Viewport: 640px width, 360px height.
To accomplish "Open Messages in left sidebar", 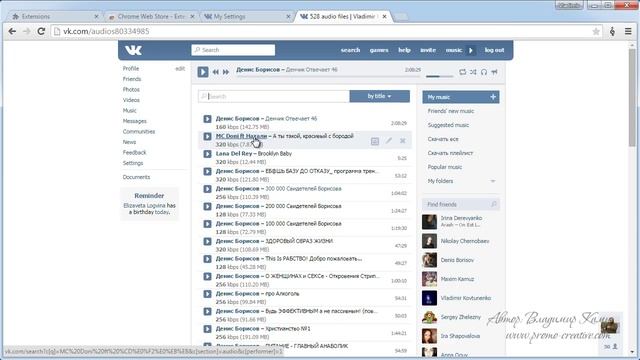I will point(134,121).
